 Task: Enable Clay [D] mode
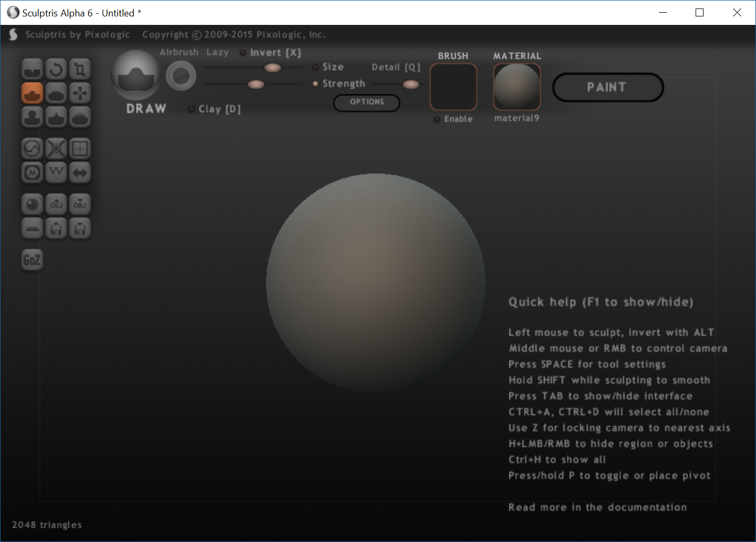pyautogui.click(x=215, y=109)
